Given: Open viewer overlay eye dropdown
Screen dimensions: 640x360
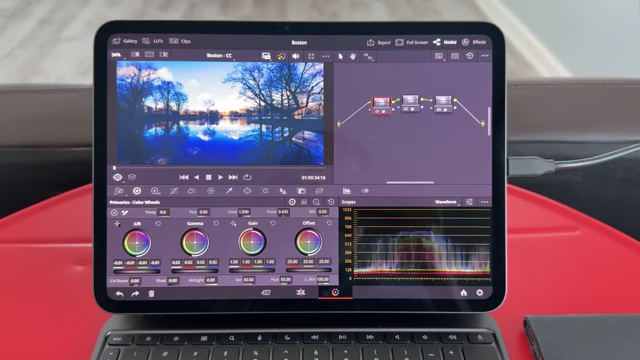Looking at the screenshot, I should point(118,177).
